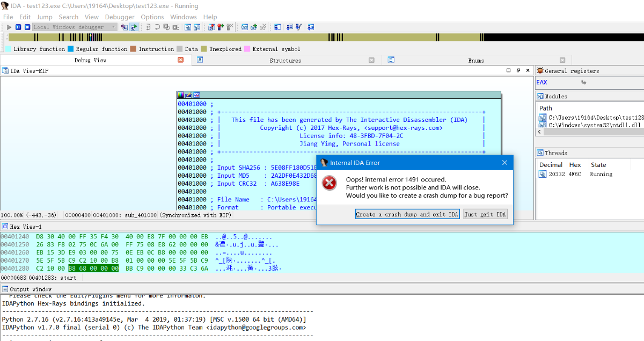
Task: Click the last icon in the debugger toolbar
Action: 311,27
